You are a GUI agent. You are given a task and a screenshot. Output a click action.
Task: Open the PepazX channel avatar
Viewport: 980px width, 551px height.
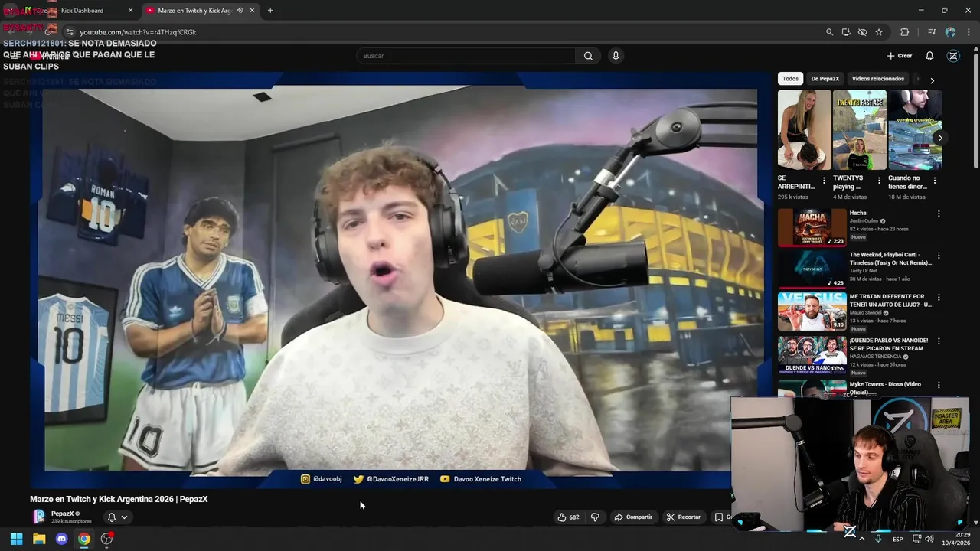39,517
